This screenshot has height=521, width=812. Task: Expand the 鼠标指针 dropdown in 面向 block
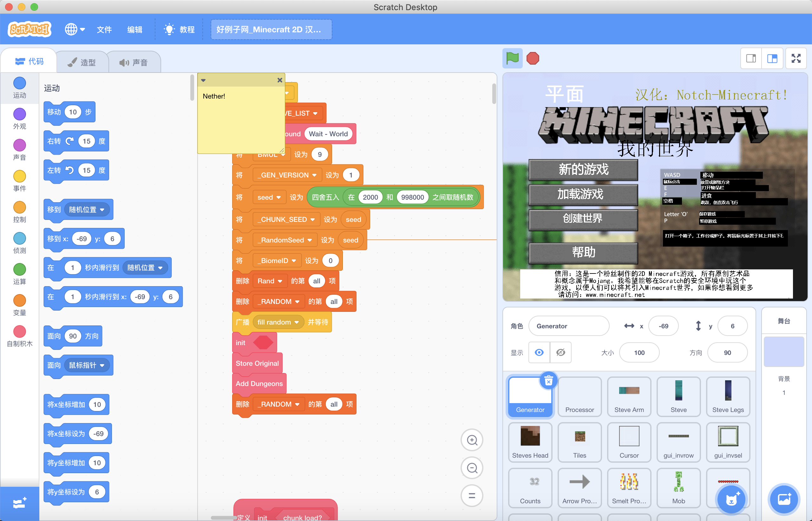(87, 365)
